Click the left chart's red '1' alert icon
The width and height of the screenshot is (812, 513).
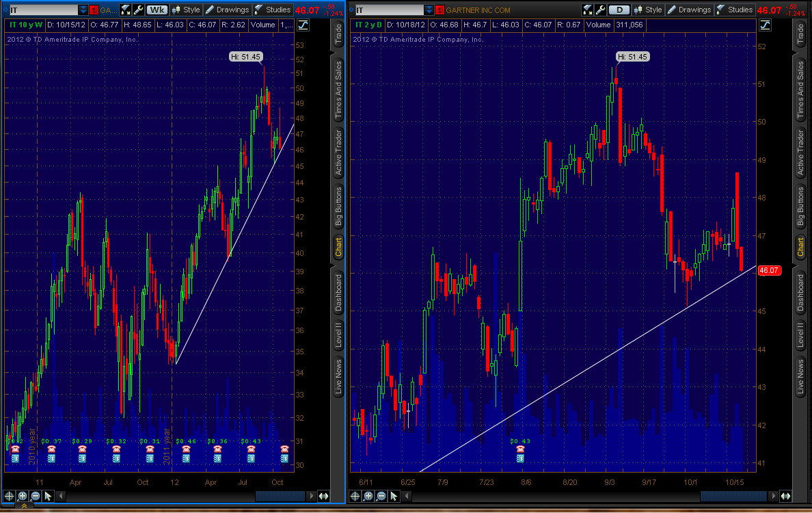94,10
